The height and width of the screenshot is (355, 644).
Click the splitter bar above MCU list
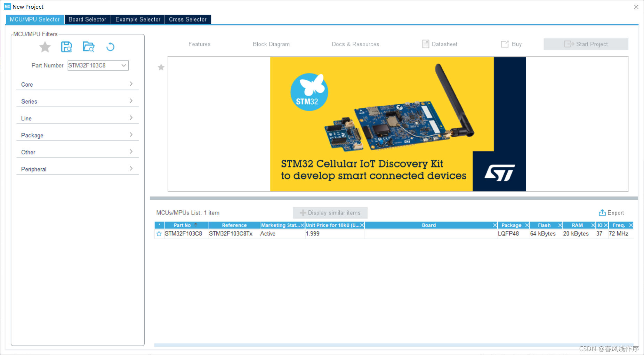pos(394,199)
